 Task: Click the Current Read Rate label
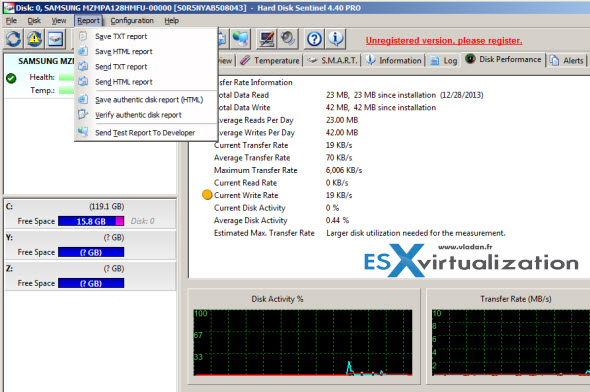245,183
